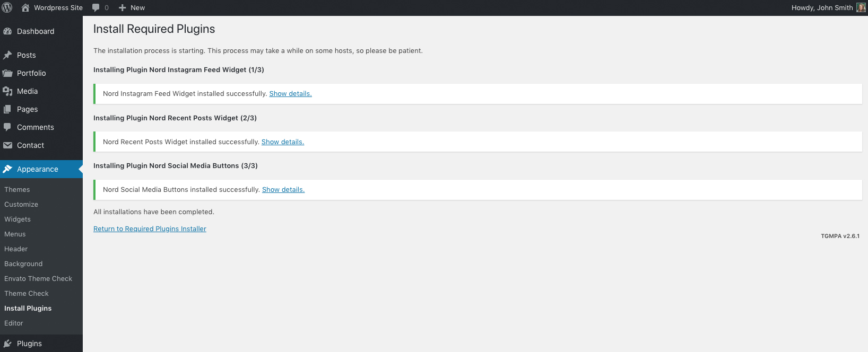This screenshot has height=352, width=868.
Task: Click the TGMPA v2.6.1 version text
Action: click(840, 236)
